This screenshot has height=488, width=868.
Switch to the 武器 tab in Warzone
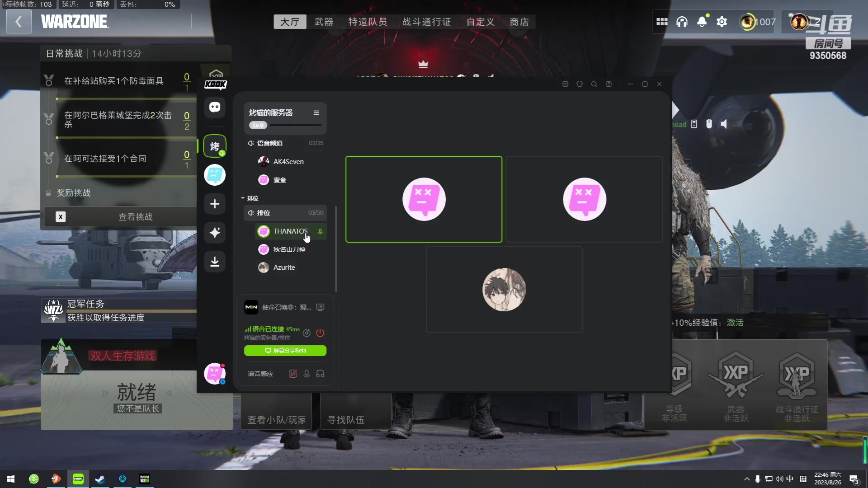(x=324, y=22)
